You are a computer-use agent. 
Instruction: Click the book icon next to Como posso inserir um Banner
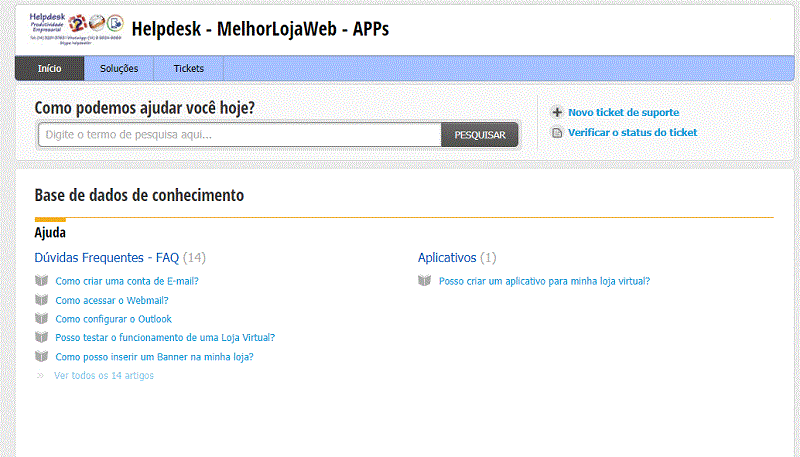[x=41, y=357]
